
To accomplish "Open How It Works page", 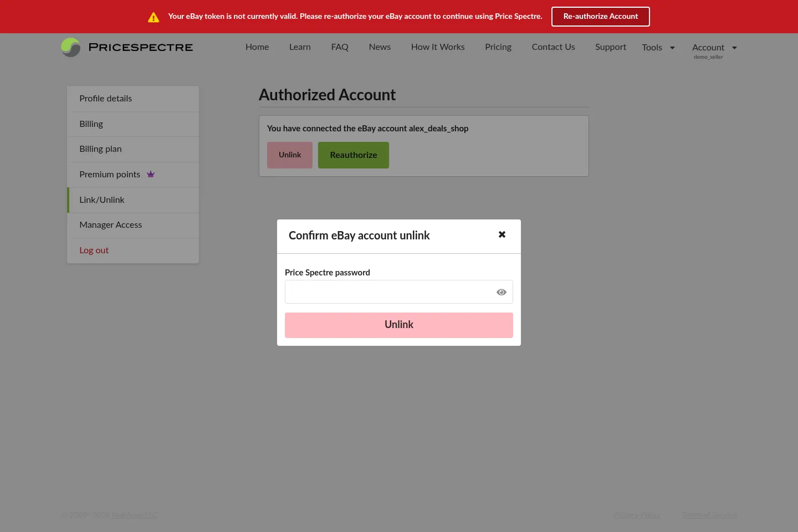I will (438, 47).
